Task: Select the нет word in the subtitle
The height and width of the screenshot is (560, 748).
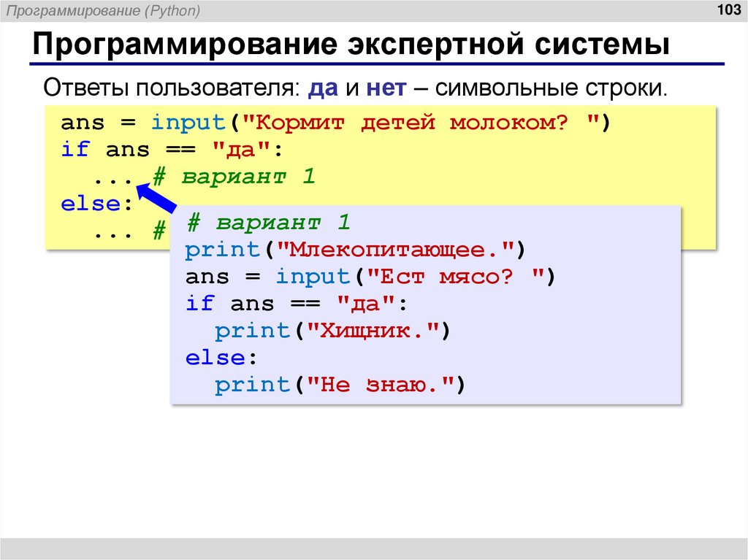Action: [386, 88]
